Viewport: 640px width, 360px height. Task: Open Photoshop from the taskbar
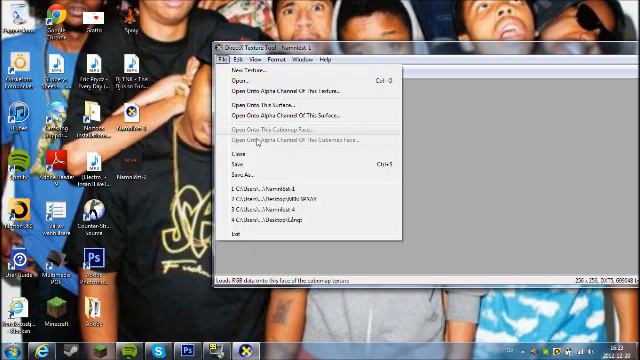pyautogui.click(x=188, y=351)
